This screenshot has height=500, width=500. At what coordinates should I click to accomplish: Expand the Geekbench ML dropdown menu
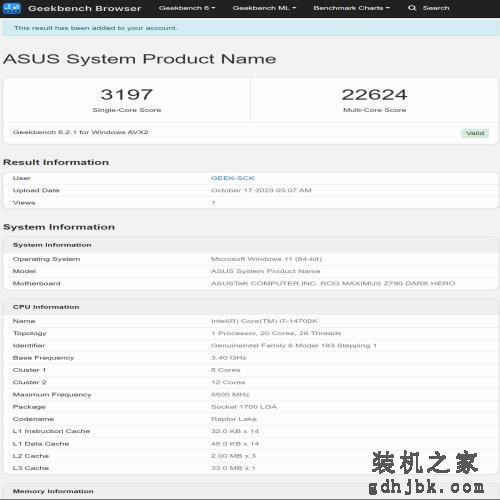[264, 8]
